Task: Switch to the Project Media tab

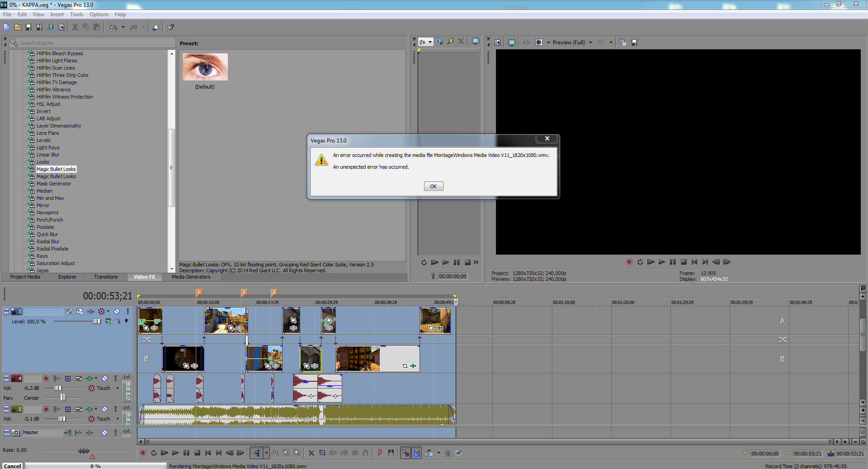Action: 25,277
